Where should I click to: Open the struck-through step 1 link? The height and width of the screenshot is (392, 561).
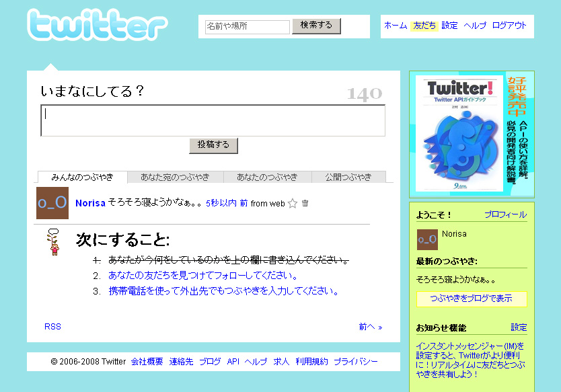229,260
